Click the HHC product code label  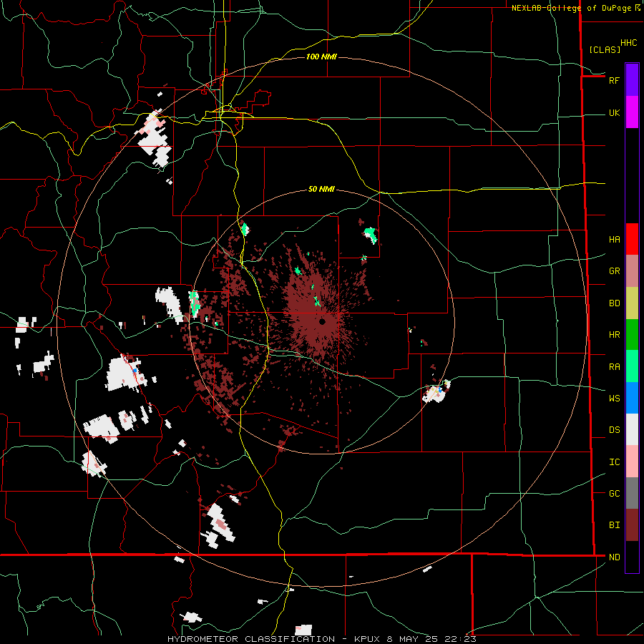tap(628, 43)
